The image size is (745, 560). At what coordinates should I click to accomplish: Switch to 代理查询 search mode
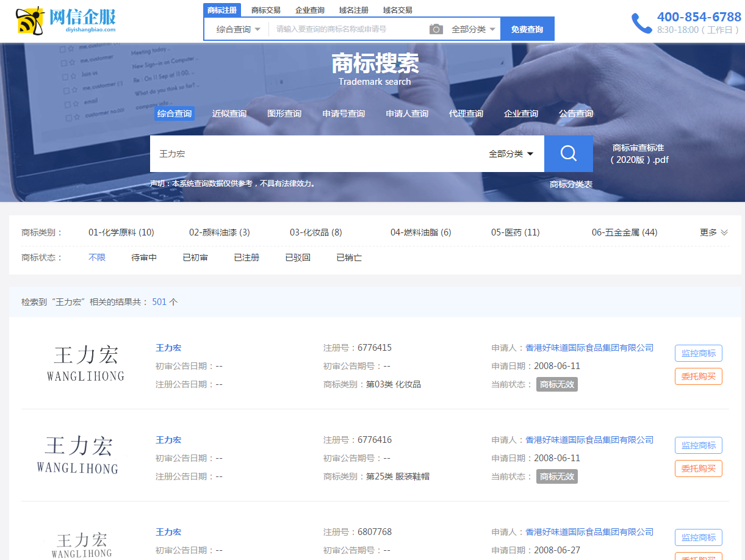pos(466,113)
